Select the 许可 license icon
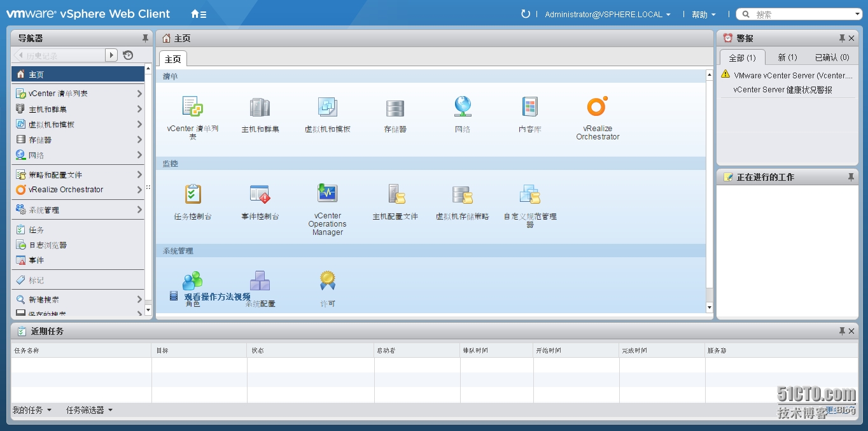Viewport: 868px width, 431px height. [x=327, y=280]
